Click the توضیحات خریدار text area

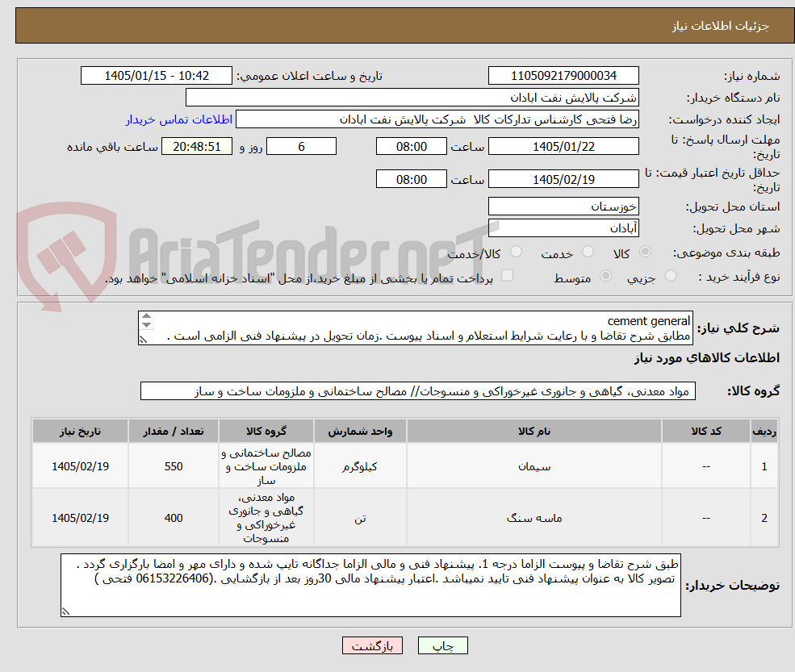click(x=370, y=586)
